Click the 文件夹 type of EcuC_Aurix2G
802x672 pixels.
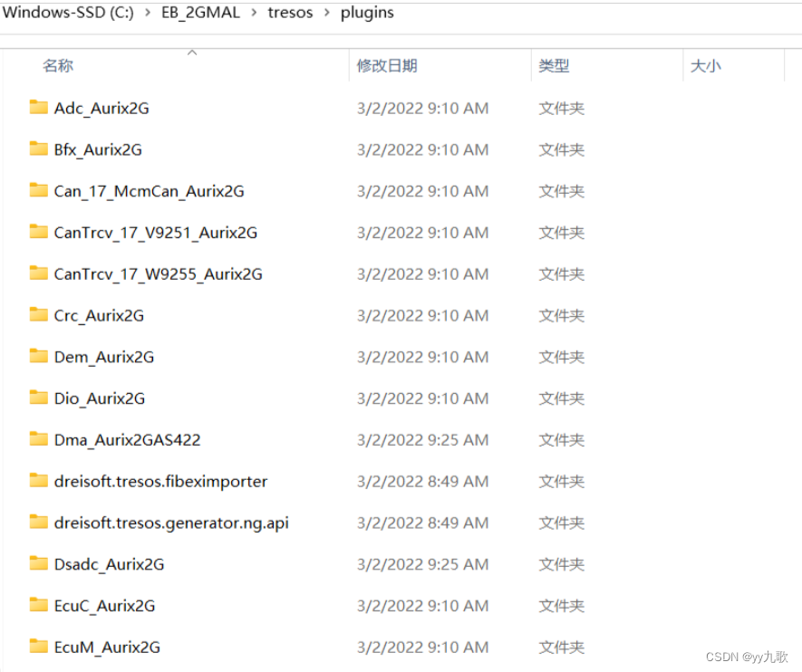click(x=561, y=606)
